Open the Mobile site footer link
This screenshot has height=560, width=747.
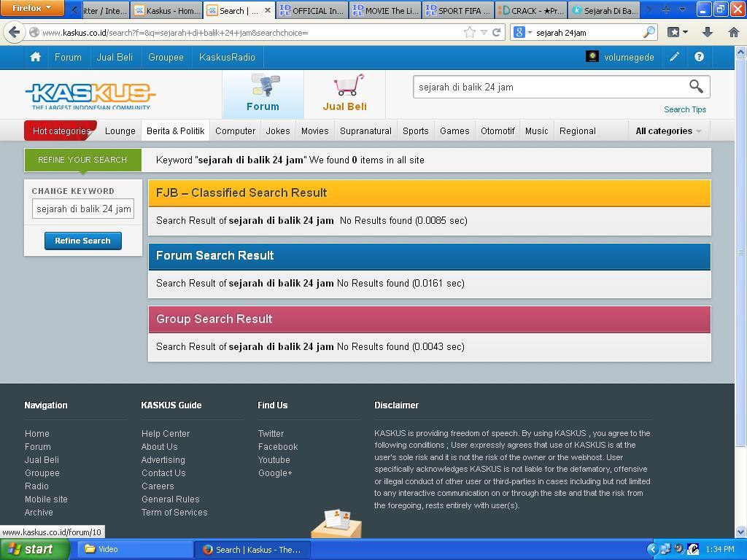tap(46, 499)
